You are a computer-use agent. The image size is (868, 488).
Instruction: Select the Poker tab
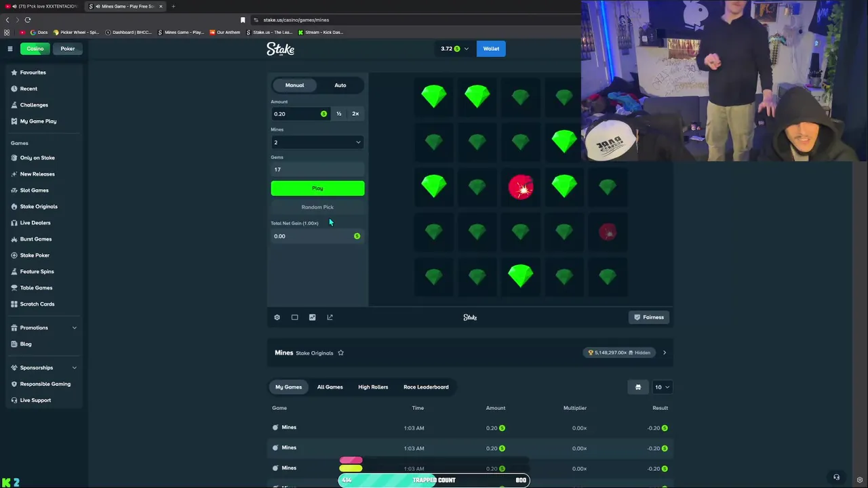[x=68, y=49]
